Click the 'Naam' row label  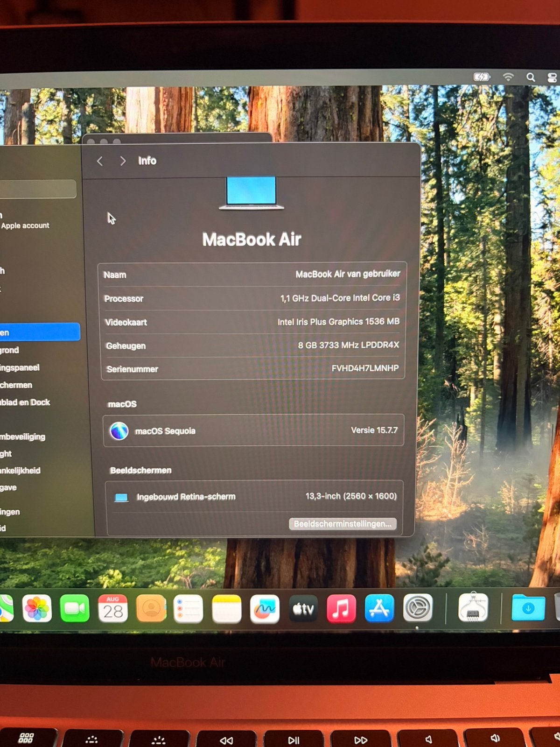point(115,275)
